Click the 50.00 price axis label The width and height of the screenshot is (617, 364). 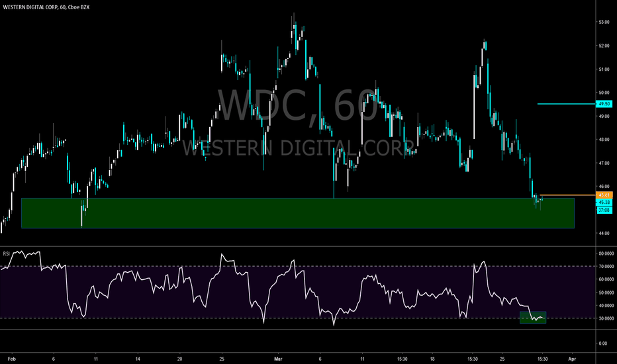(604, 93)
